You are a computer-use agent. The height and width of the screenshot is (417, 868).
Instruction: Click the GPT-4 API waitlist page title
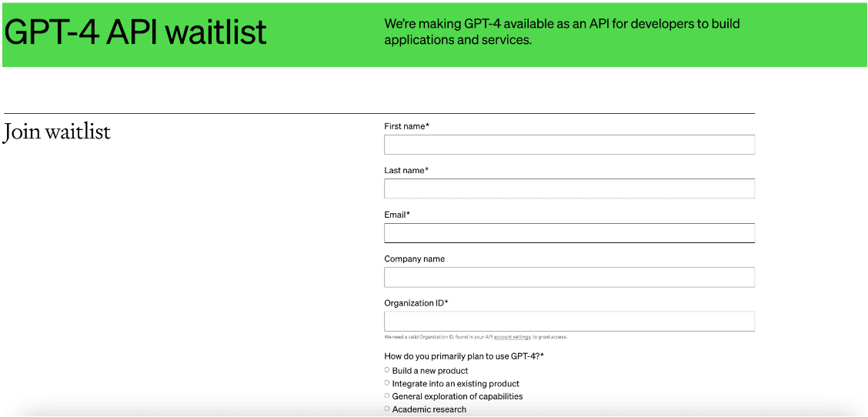click(135, 32)
